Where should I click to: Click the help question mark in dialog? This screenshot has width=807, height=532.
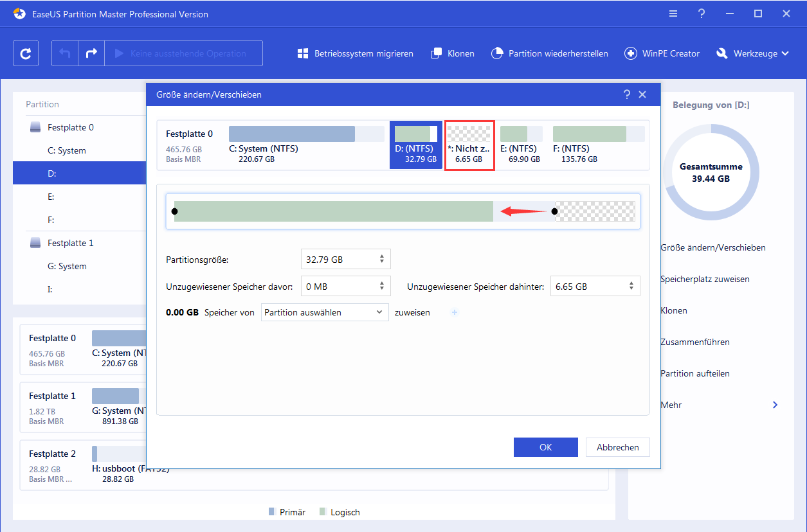tap(627, 94)
